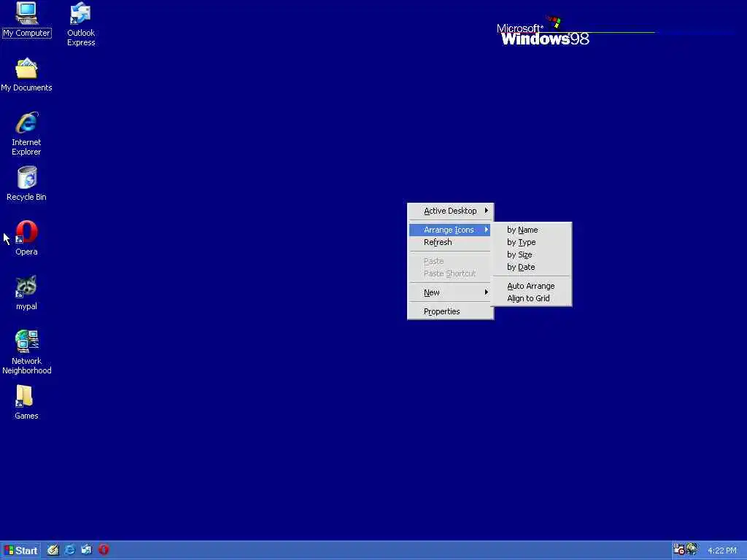This screenshot has height=560, width=747.
Task: Open desktop Properties from the context menu
Action: [x=450, y=311]
